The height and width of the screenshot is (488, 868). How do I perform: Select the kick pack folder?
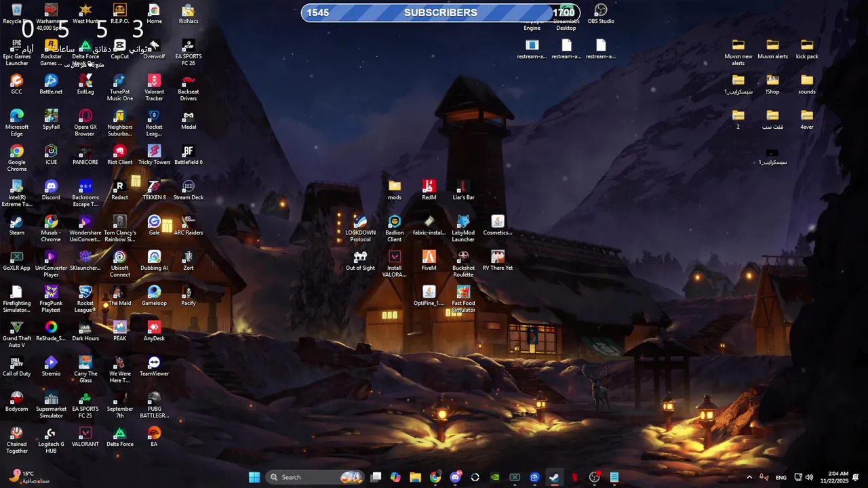point(807,49)
